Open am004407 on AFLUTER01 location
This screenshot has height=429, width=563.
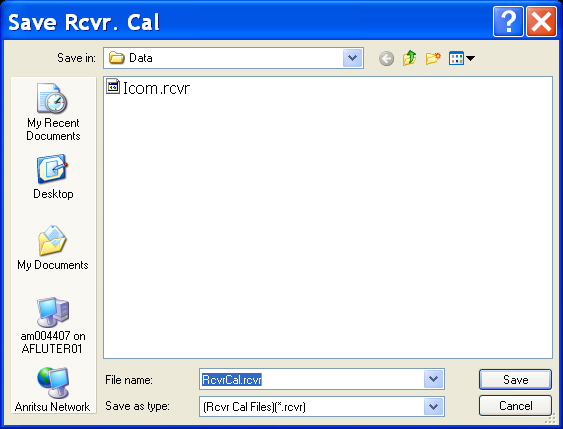[x=53, y=326]
